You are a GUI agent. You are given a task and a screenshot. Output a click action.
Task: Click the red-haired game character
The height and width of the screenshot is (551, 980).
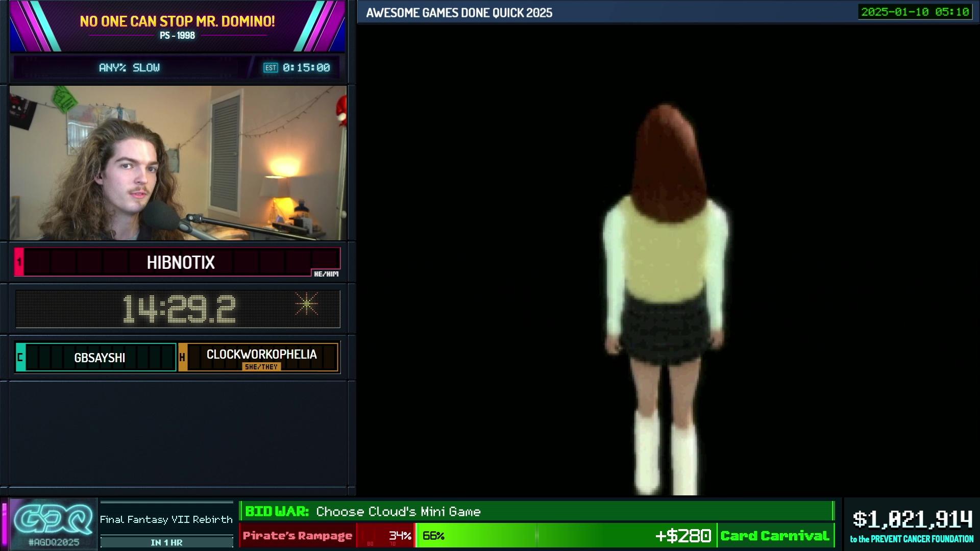coord(666,299)
